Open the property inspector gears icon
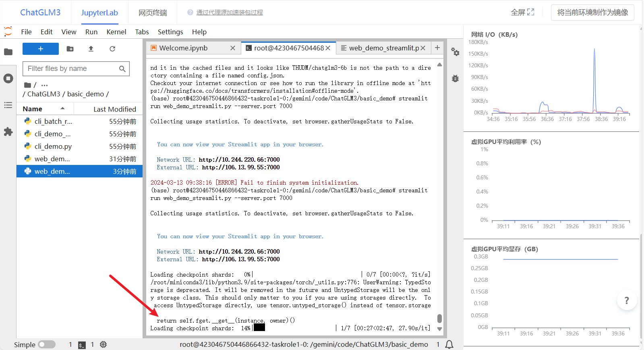Viewport: 644px width, 350px height. tap(455, 52)
